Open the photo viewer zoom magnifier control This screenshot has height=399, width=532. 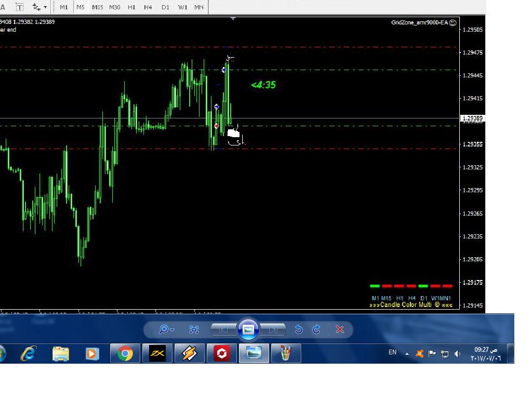pos(166,329)
